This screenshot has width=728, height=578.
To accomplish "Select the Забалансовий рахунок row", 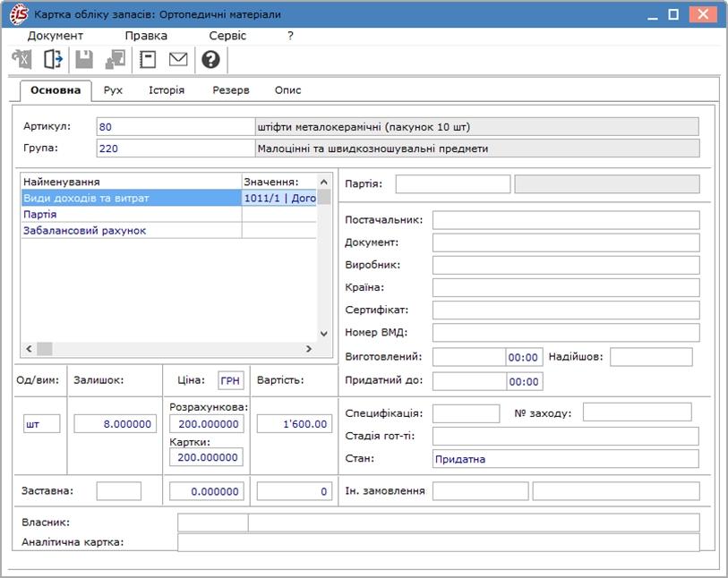I will coord(169,231).
